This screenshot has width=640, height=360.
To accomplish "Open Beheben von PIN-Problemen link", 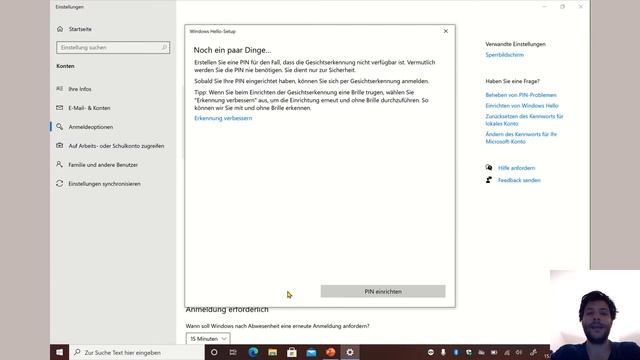I will pyautogui.click(x=521, y=95).
